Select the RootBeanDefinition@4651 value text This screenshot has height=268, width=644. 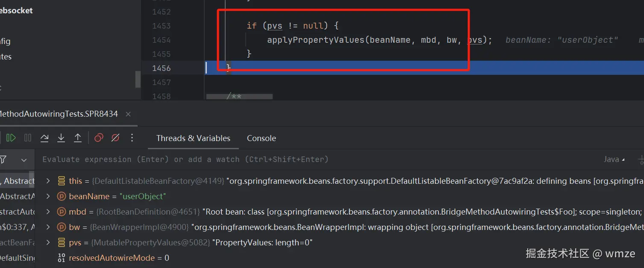149,212
